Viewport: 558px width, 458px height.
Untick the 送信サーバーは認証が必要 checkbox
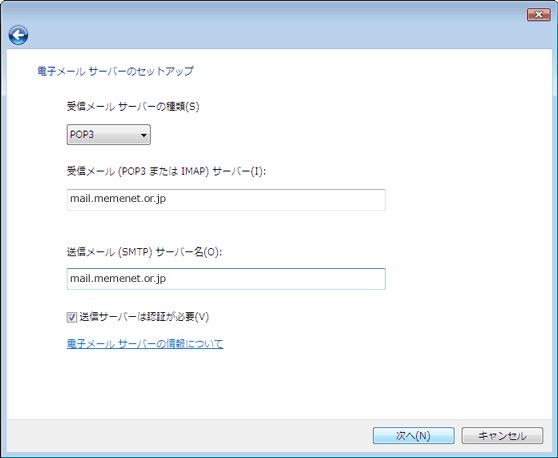click(x=72, y=317)
